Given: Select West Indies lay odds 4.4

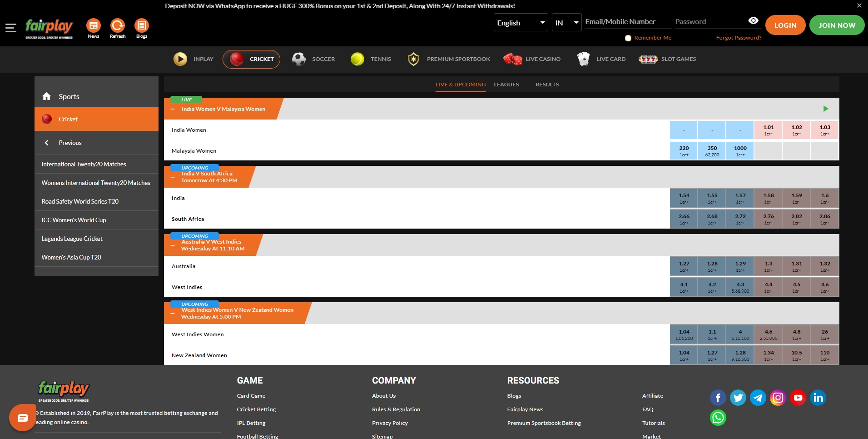Looking at the screenshot, I should (769, 287).
